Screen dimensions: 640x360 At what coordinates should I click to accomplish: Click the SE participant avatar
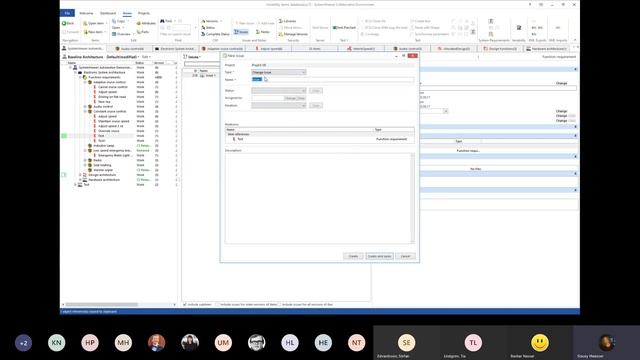tap(407, 342)
